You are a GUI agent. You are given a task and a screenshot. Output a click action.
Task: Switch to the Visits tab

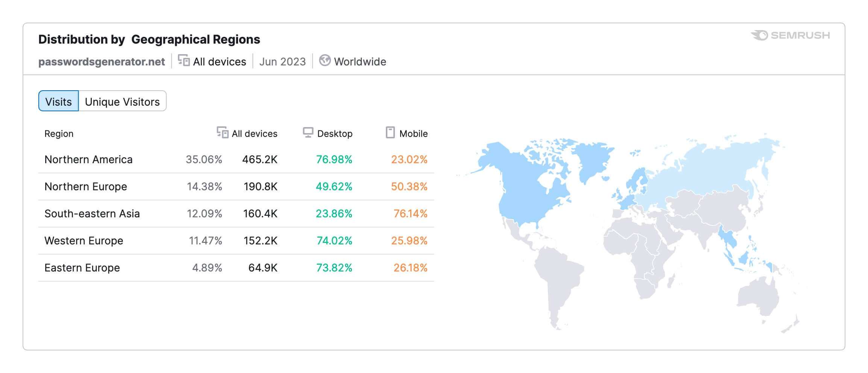pyautogui.click(x=58, y=101)
